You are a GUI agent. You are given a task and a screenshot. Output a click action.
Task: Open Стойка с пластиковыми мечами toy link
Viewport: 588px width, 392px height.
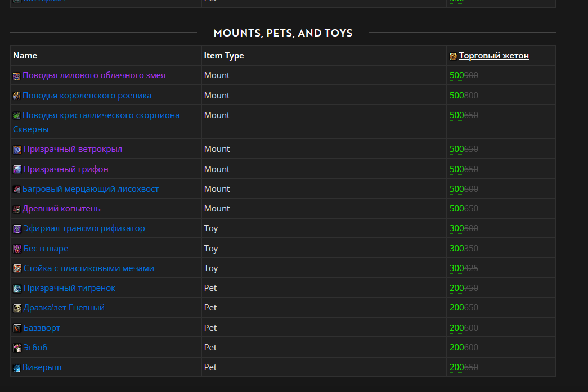click(x=88, y=268)
